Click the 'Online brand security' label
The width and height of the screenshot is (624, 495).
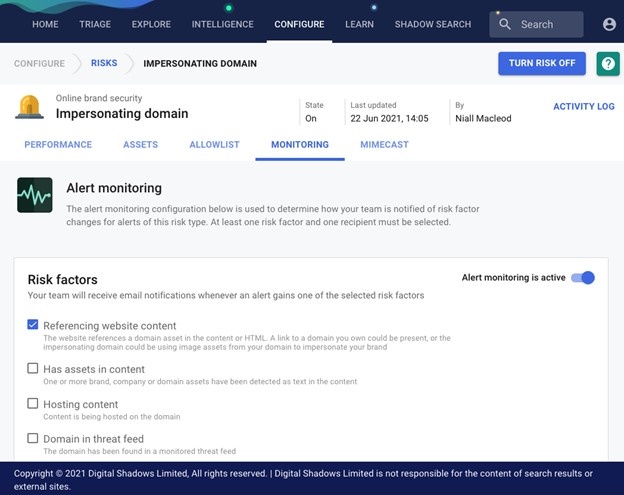99,98
